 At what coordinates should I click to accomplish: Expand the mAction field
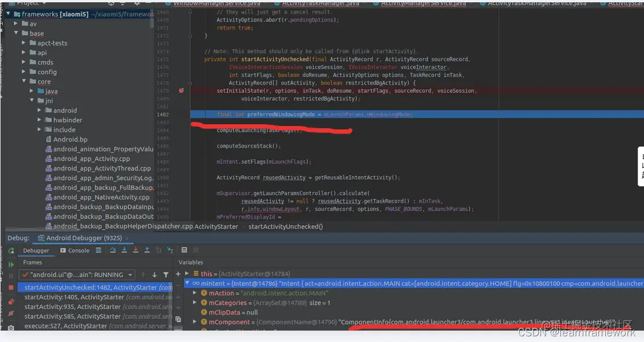195,293
